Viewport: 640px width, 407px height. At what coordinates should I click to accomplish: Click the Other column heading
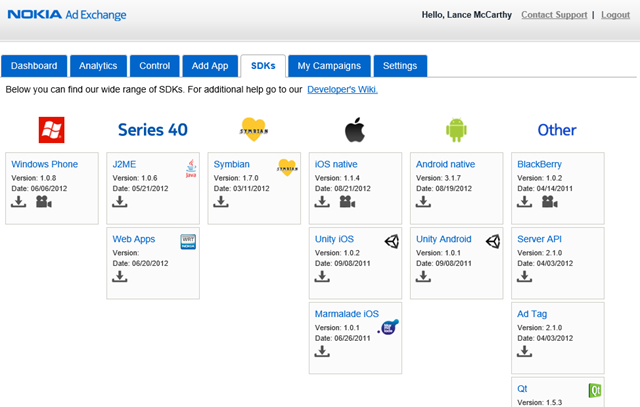click(557, 130)
